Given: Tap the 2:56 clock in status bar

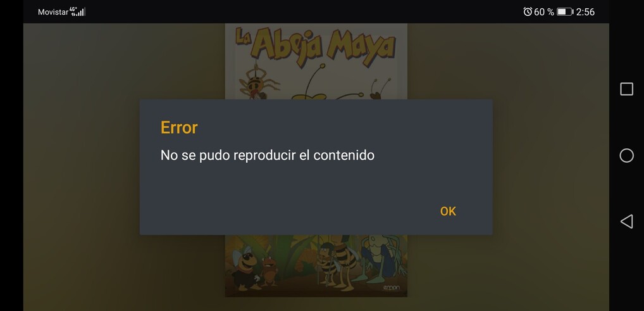Looking at the screenshot, I should [x=585, y=12].
